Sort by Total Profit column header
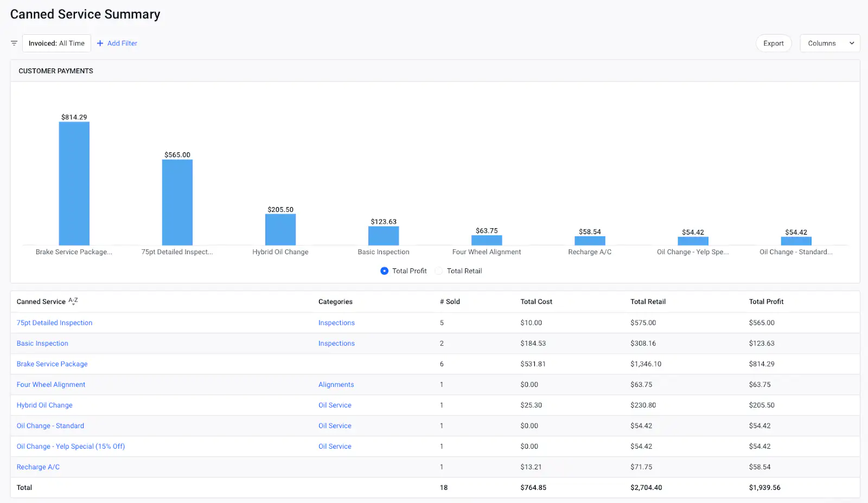This screenshot has width=868, height=503. click(766, 301)
